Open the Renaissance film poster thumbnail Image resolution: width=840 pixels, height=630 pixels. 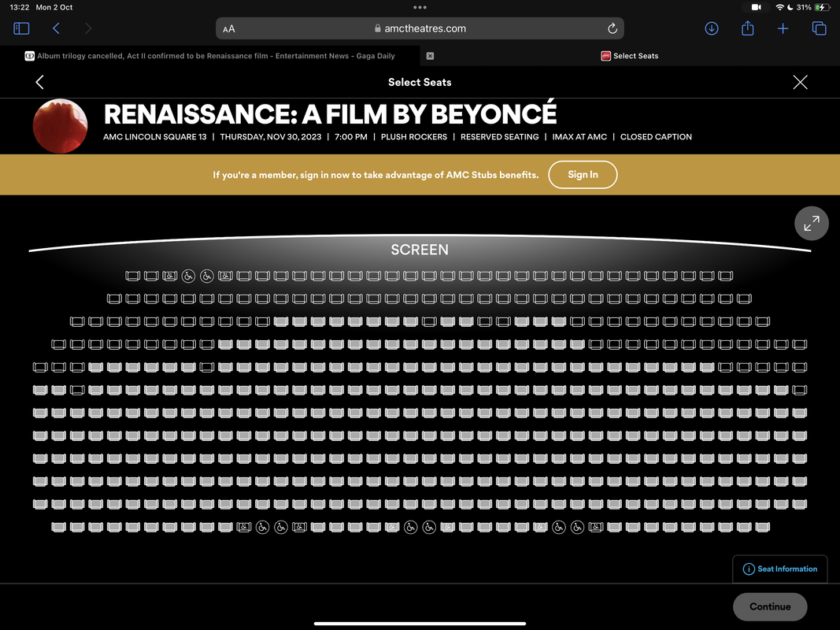click(x=60, y=126)
